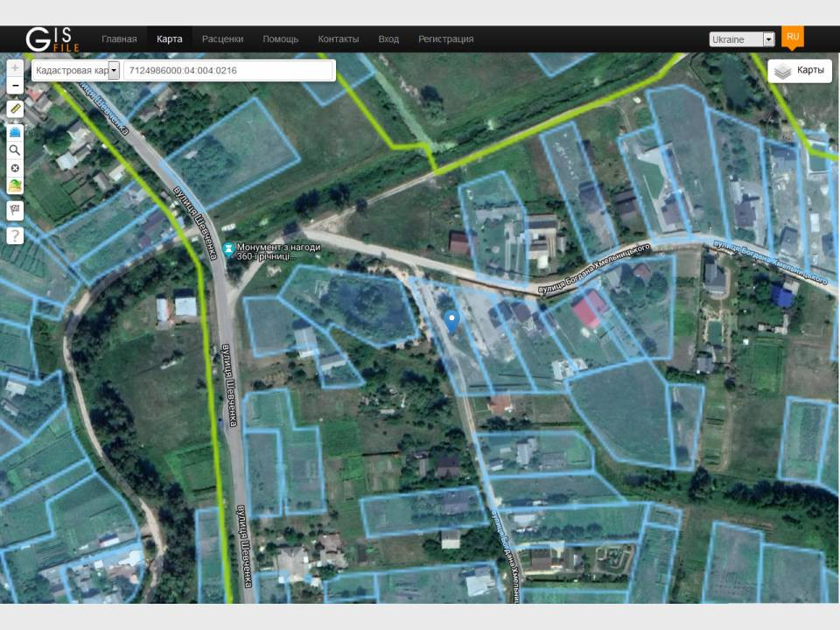Open the green map layer tool
Image resolution: width=840 pixels, height=630 pixels.
pos(15,185)
